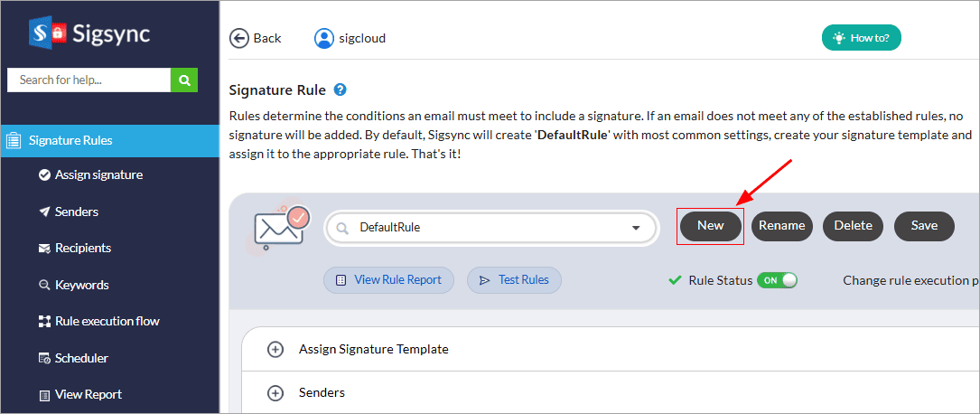Select Recipients in the sidebar menu
The image size is (980, 414).
click(83, 248)
